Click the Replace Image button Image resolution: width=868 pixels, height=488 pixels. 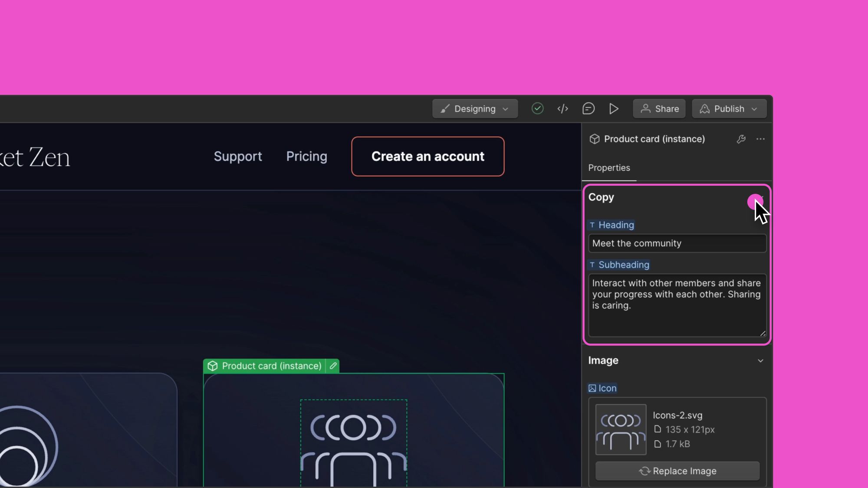point(677,471)
